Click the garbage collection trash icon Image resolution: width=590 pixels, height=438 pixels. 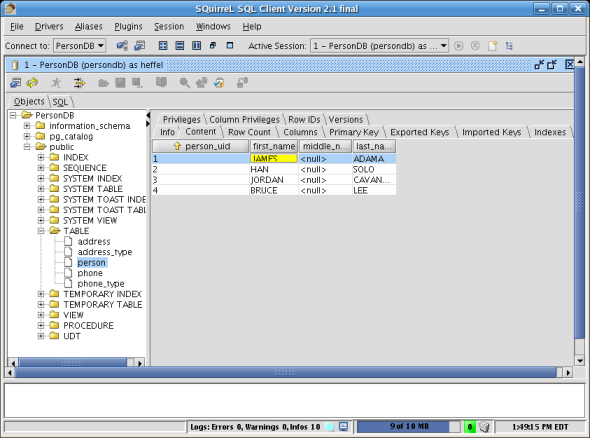[484, 427]
